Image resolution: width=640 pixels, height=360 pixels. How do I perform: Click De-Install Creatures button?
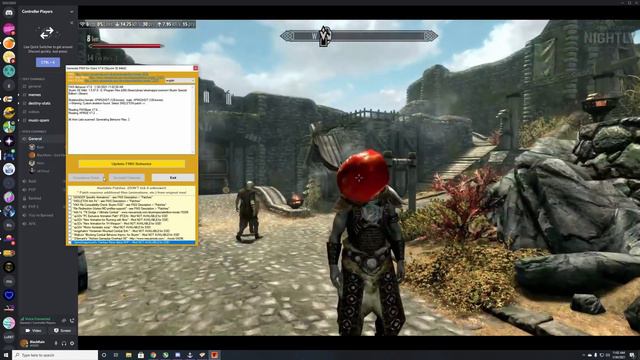[x=127, y=178]
